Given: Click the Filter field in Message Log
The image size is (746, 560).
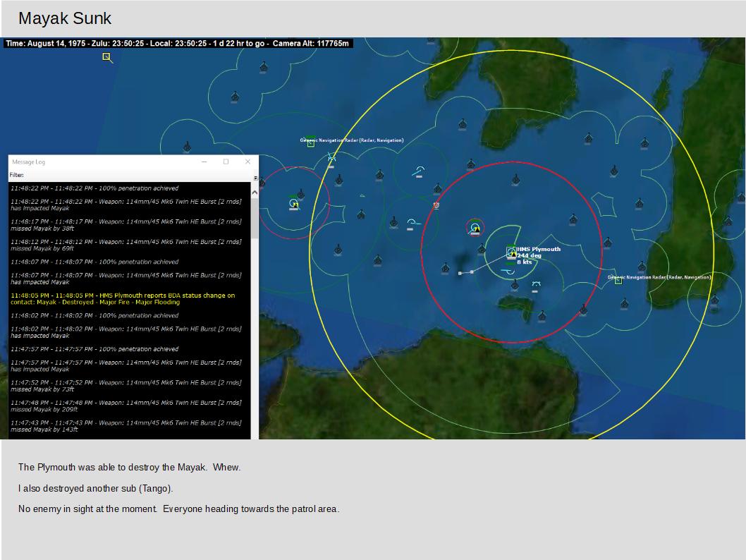Looking at the screenshot, I should [x=138, y=175].
